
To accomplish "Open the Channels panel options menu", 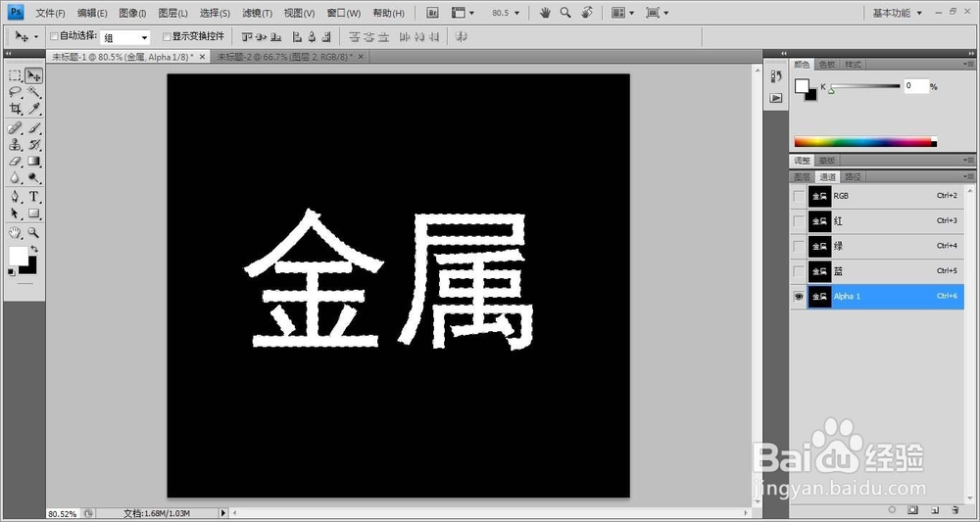I will pyautogui.click(x=967, y=176).
